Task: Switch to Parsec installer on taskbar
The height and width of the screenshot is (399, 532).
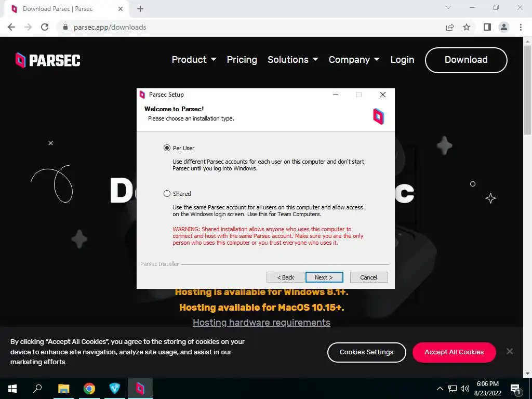Action: 140,389
